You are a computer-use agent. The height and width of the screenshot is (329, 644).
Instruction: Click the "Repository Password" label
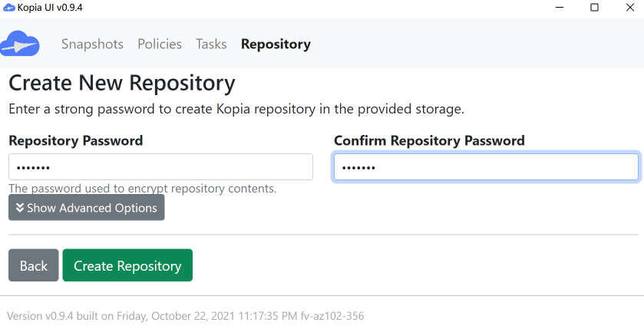click(75, 140)
